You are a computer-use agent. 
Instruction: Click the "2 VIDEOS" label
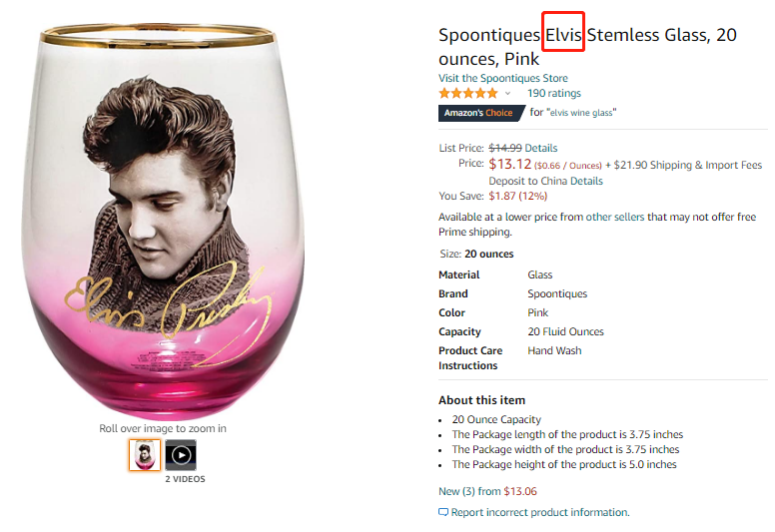[185, 479]
